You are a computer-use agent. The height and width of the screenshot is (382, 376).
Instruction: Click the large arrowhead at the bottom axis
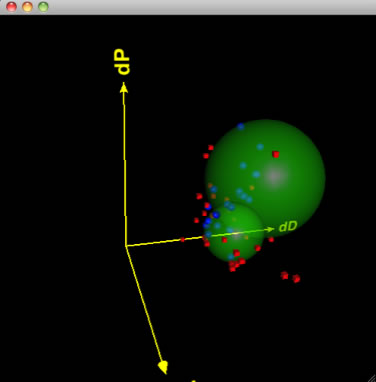pyautogui.click(x=163, y=367)
